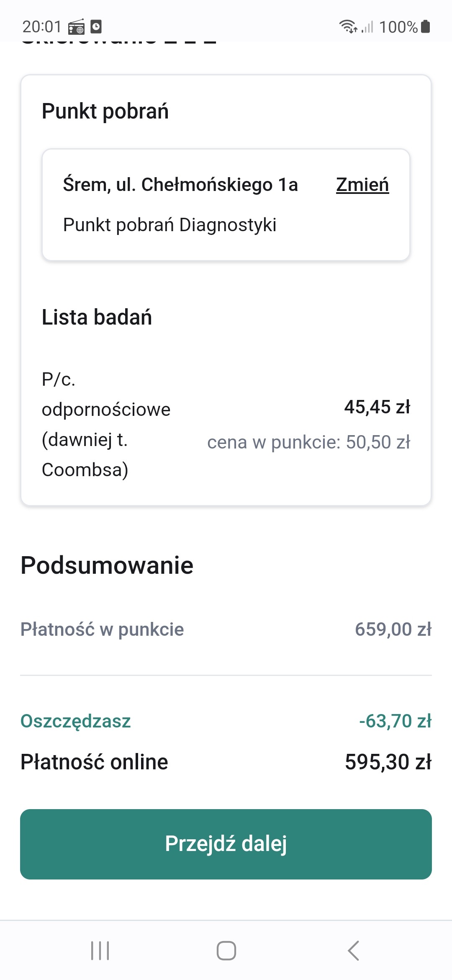The width and height of the screenshot is (452, 980).
Task: Tap the Lista badań heading
Action: click(97, 317)
